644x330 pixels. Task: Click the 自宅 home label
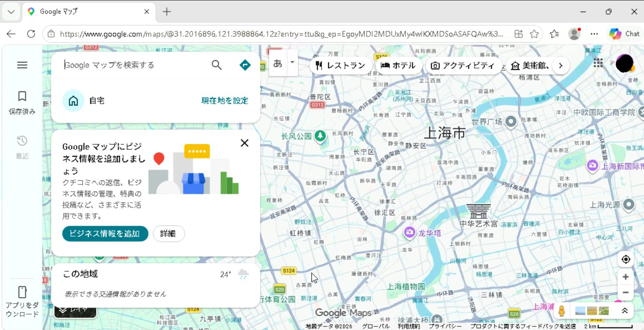(x=97, y=101)
